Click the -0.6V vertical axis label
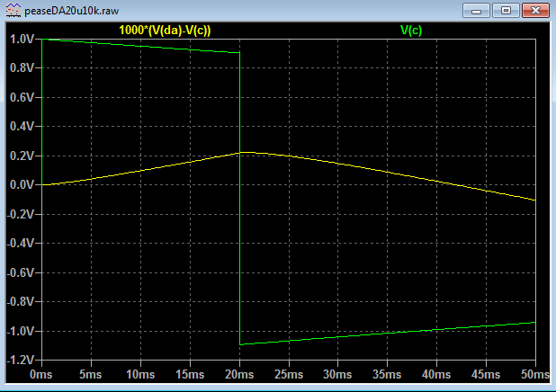Screen dimensions: 556x392 click(20, 272)
